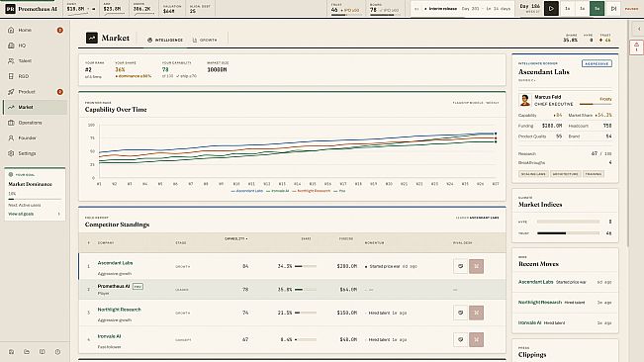The height and width of the screenshot is (362, 644).
Task: Open the Operations section
Action: click(35, 123)
